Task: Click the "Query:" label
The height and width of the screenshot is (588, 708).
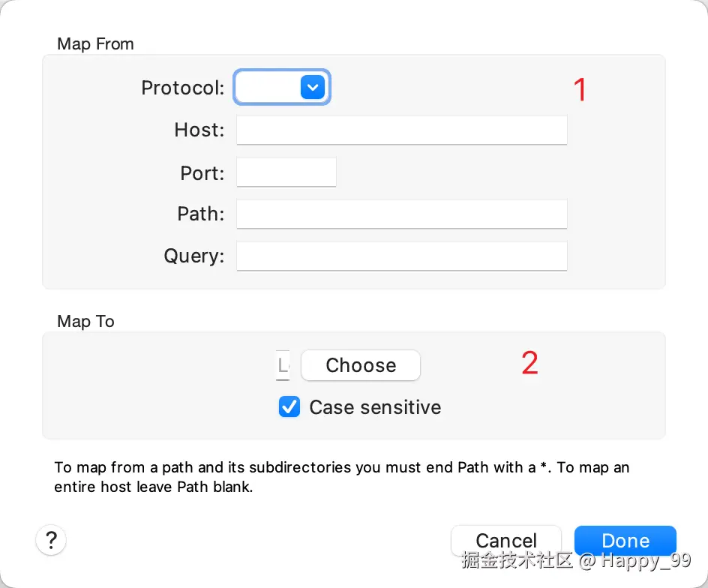Action: pyautogui.click(x=193, y=256)
